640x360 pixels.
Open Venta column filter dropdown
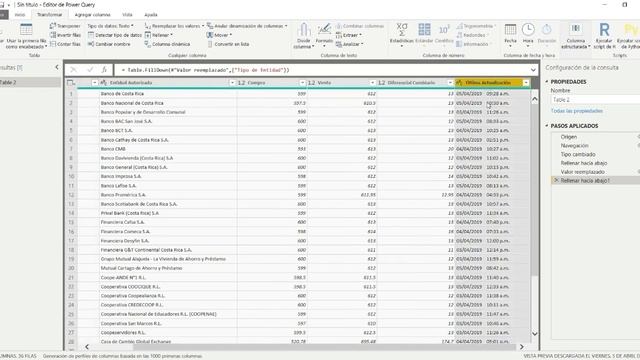point(372,83)
